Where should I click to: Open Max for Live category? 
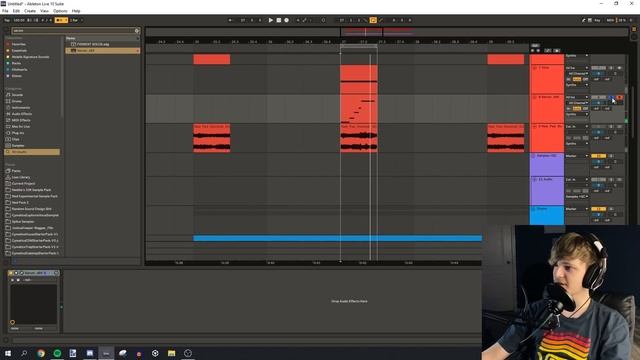click(21, 127)
